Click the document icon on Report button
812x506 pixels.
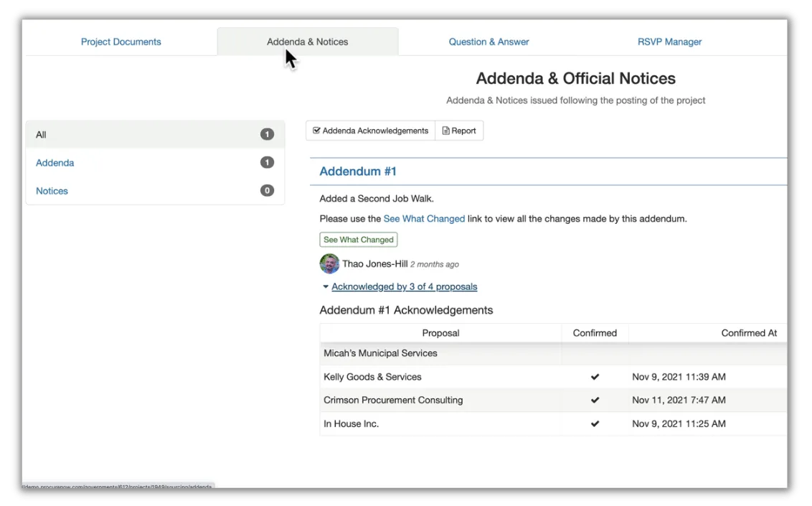click(445, 131)
